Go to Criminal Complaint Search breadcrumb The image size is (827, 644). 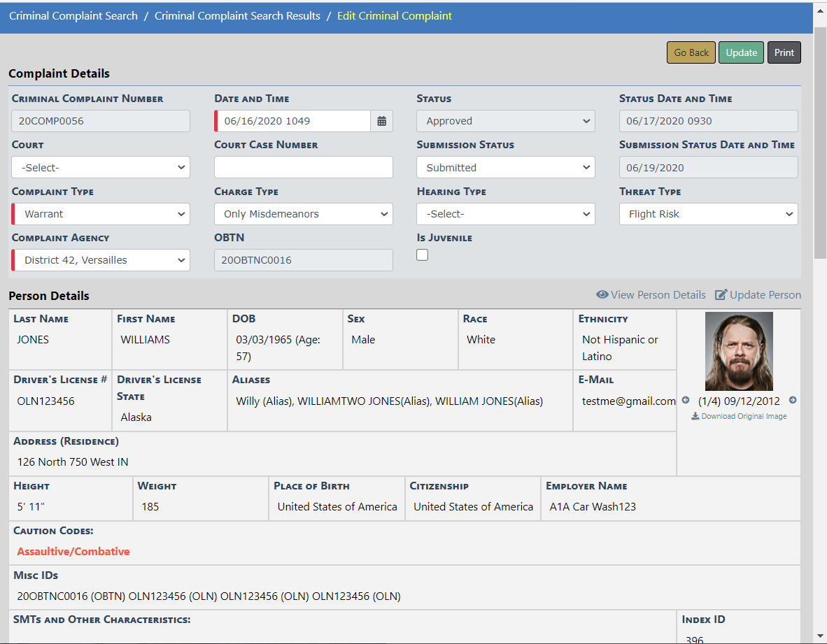(x=73, y=16)
